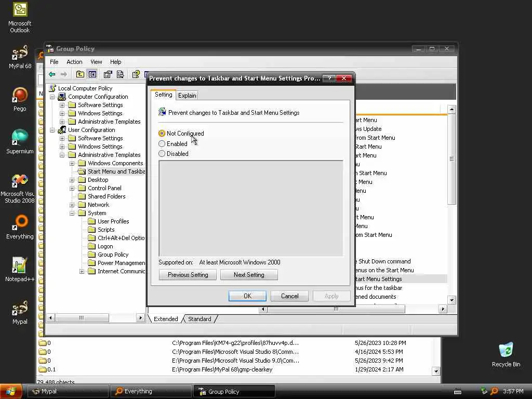532x399 pixels.
Task: Select the Enabled radio button
Action: [162, 144]
